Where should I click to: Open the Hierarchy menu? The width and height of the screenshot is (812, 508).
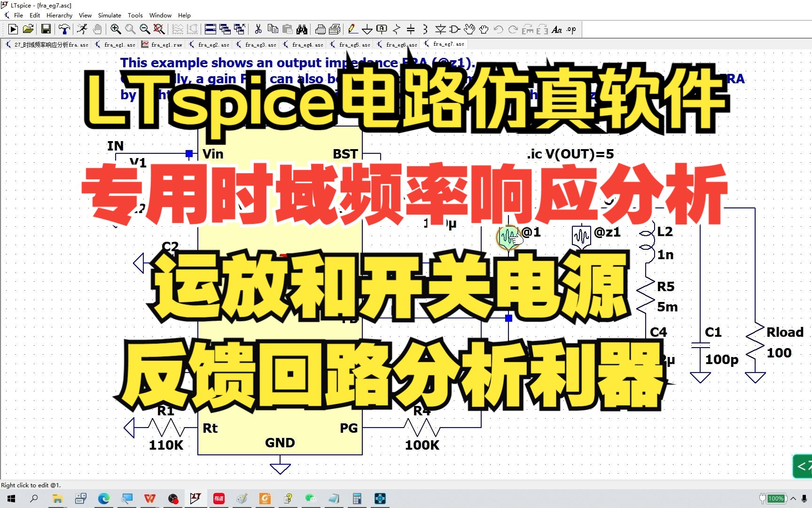point(59,15)
